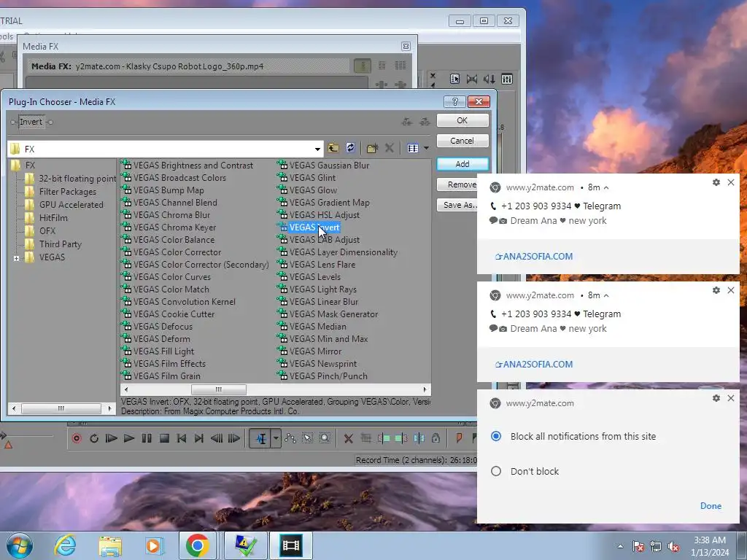Select the Third Party folder

point(60,244)
